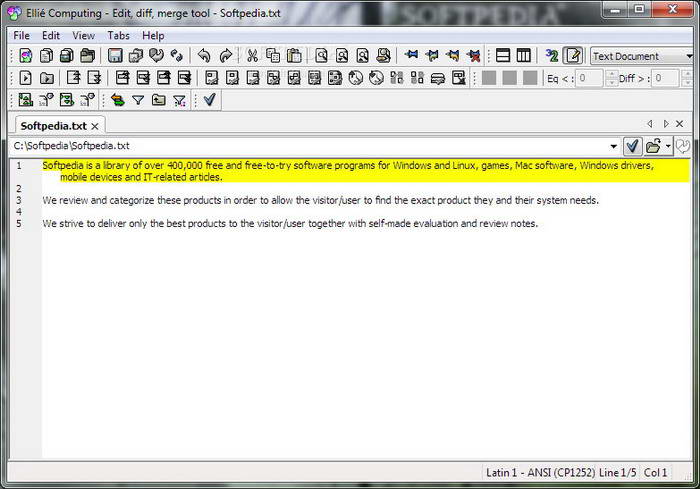Click the C:\Softpedia\Softpedia.txt path field
This screenshot has width=700, height=489.
309,146
